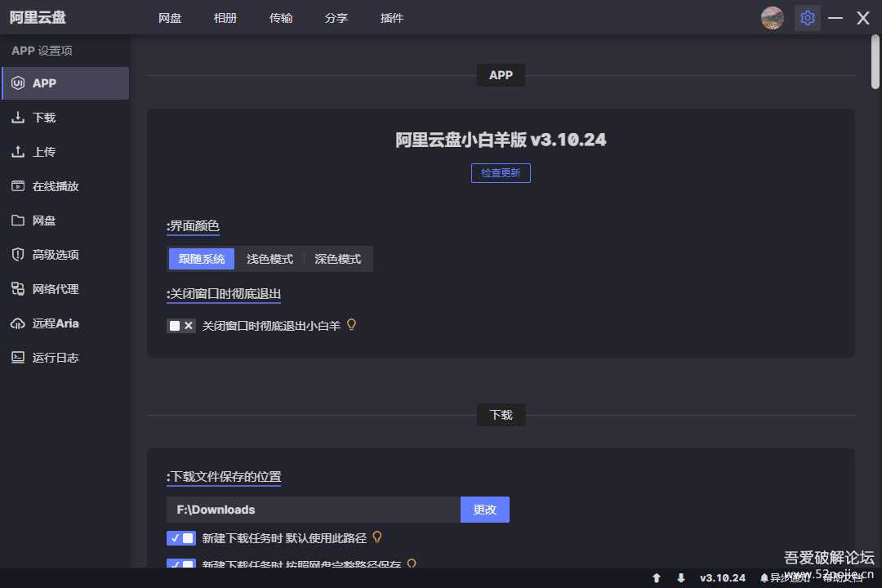Switch to the 传输 transfer tab
882x588 pixels.
pos(281,18)
